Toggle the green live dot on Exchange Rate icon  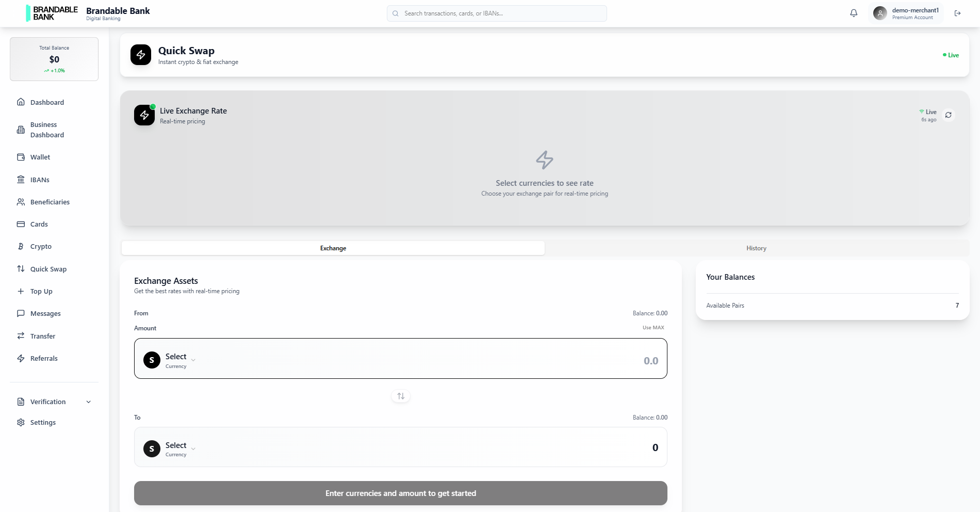coord(153,107)
